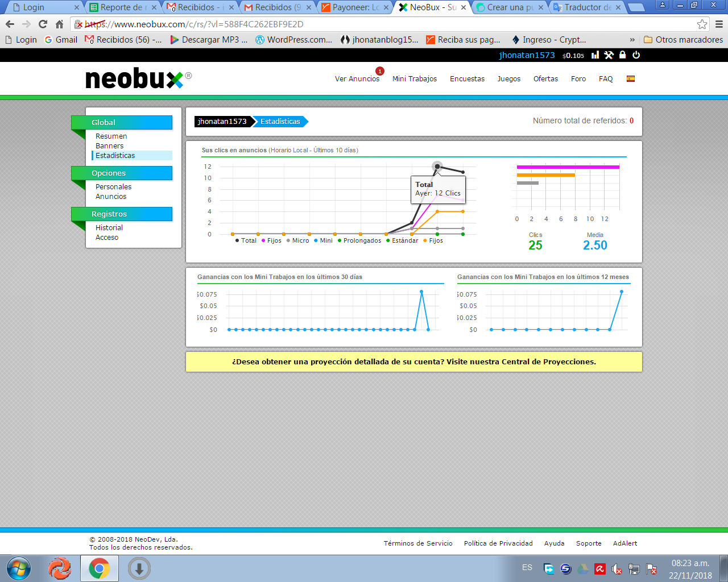Open the Chrome menu icon

(719, 24)
